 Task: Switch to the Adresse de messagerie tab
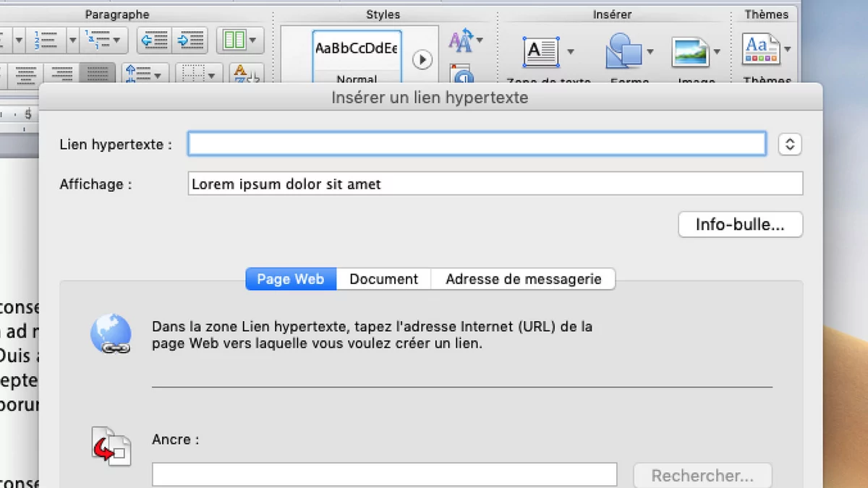(523, 279)
